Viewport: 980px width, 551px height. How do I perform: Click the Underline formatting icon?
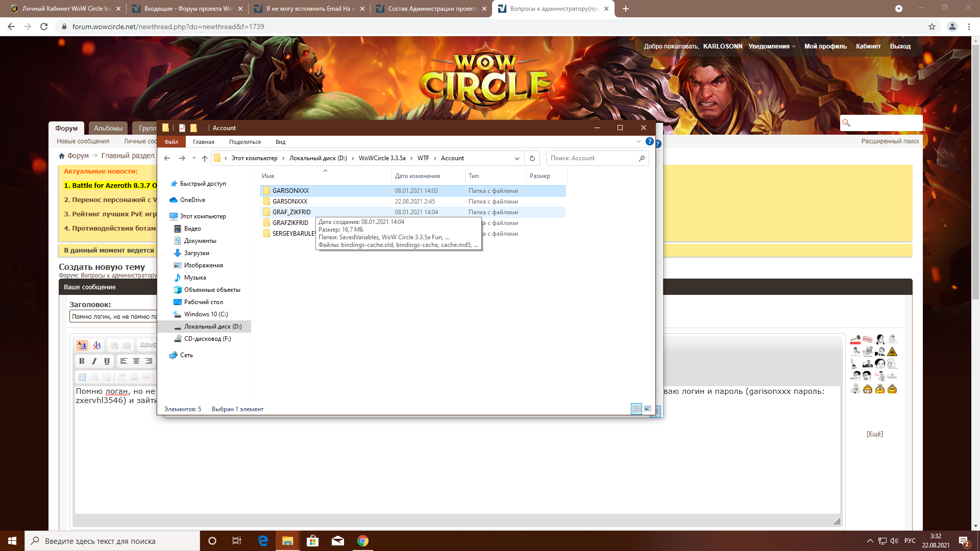(x=107, y=361)
